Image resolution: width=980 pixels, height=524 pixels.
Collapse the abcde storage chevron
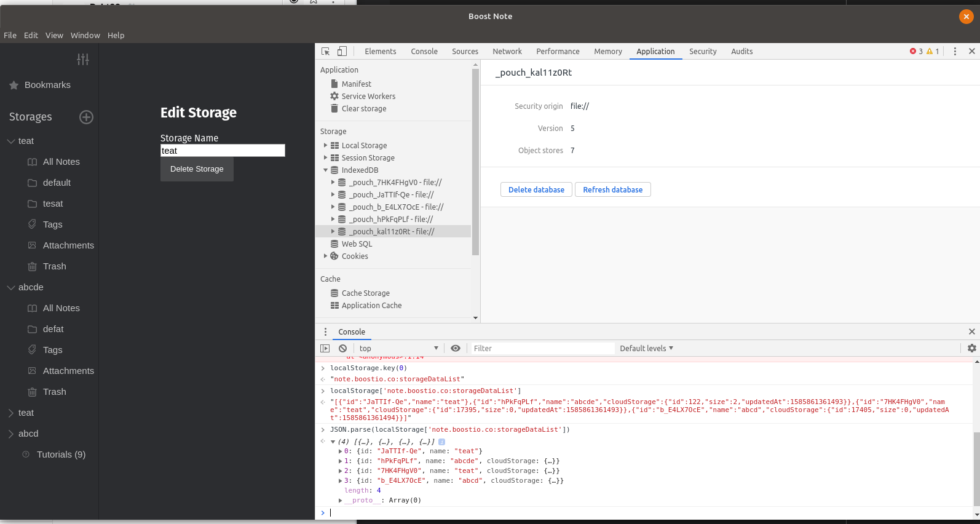(x=11, y=287)
